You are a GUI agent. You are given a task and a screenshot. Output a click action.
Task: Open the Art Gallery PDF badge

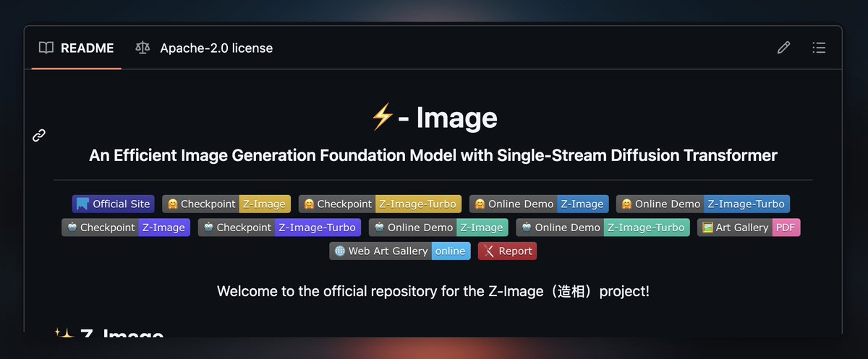[x=749, y=228]
